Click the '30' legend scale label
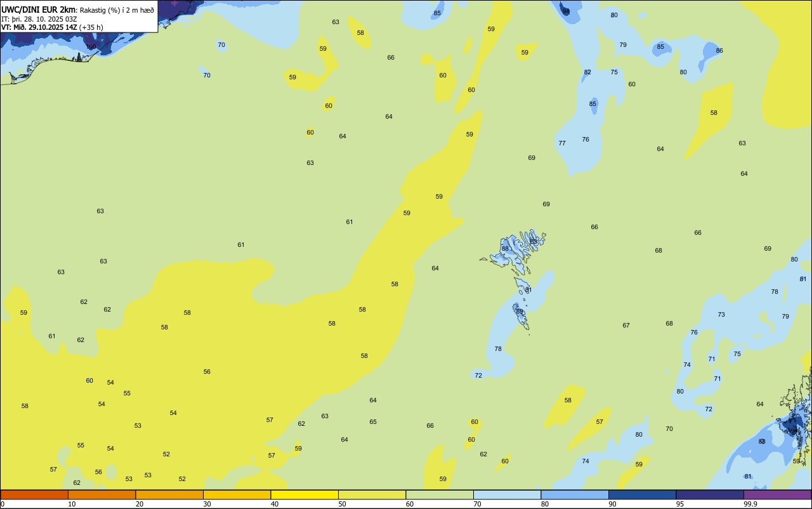This screenshot has height=509, width=812. click(x=207, y=504)
